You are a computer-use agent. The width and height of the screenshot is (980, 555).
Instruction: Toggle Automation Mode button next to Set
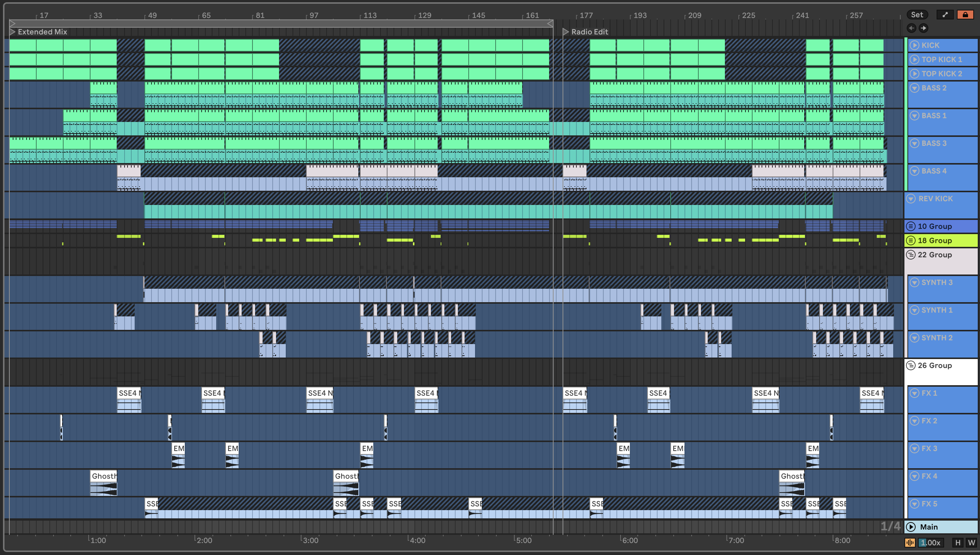point(945,15)
